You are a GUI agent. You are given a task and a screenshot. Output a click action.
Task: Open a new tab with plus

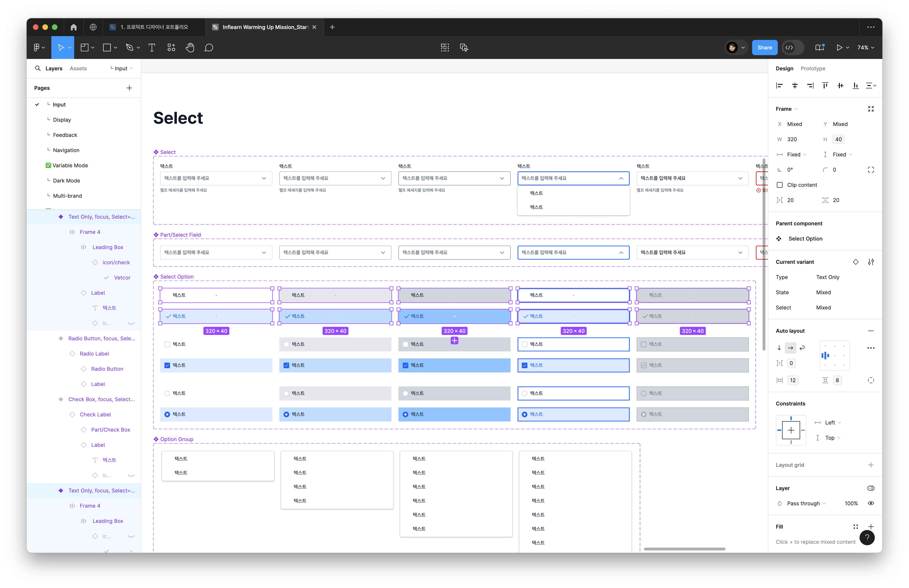pos(332,27)
